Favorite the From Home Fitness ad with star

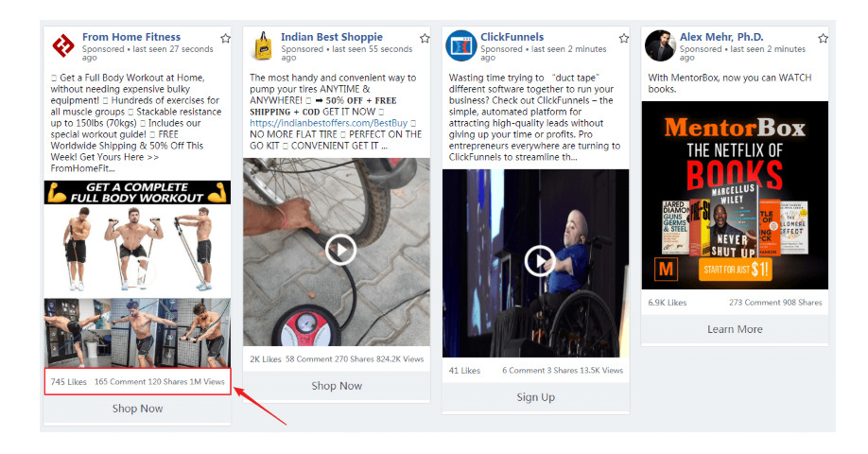pyautogui.click(x=225, y=38)
